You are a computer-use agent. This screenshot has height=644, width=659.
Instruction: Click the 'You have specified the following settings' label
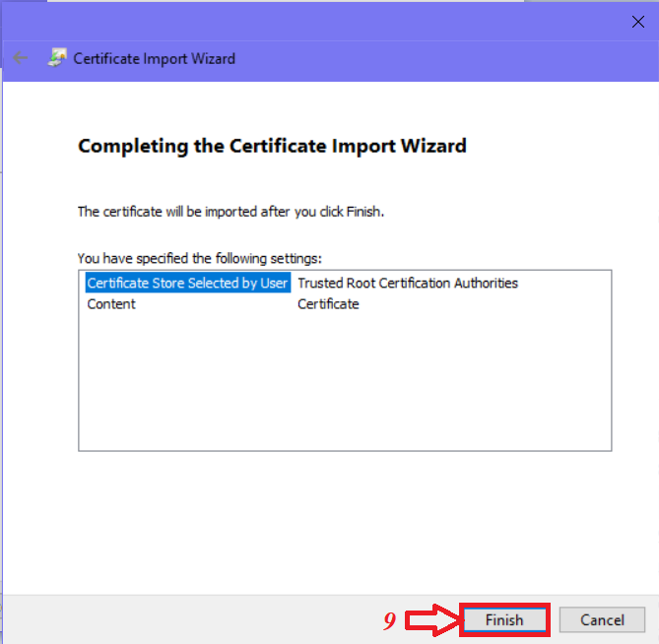click(x=199, y=258)
